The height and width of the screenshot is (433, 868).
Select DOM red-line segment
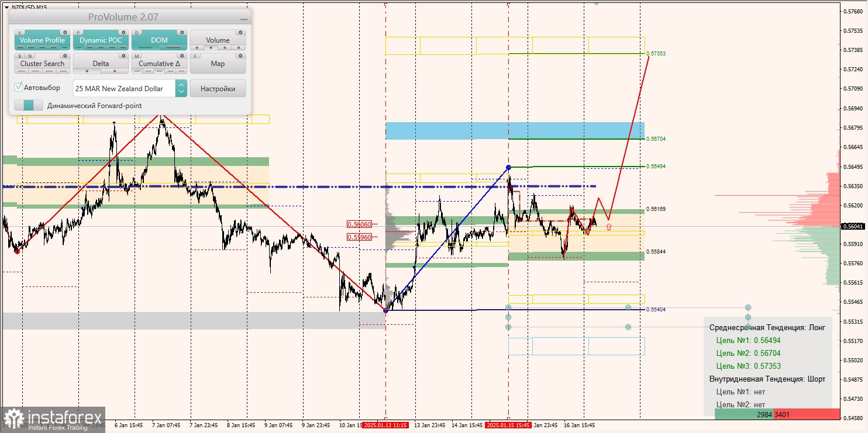(x=173, y=47)
